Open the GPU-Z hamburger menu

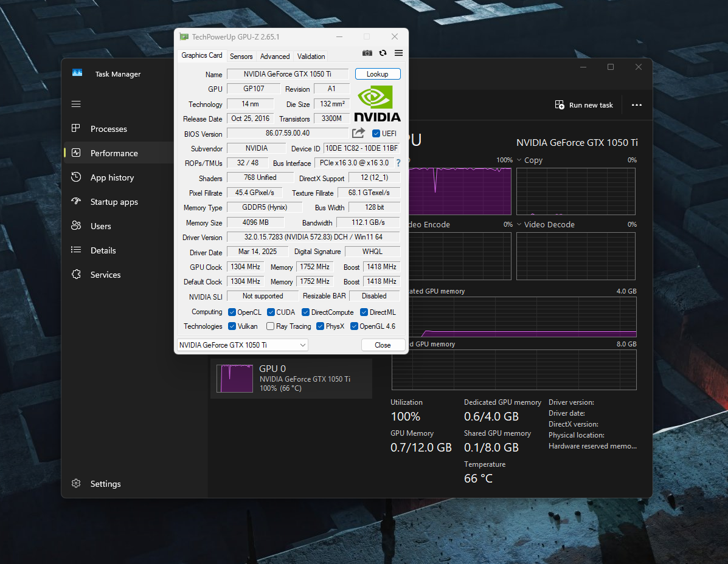(398, 53)
